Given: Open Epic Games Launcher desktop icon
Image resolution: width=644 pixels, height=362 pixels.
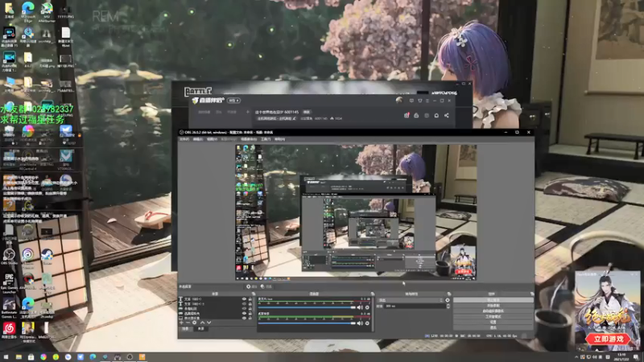Looking at the screenshot, I should coord(9,282).
